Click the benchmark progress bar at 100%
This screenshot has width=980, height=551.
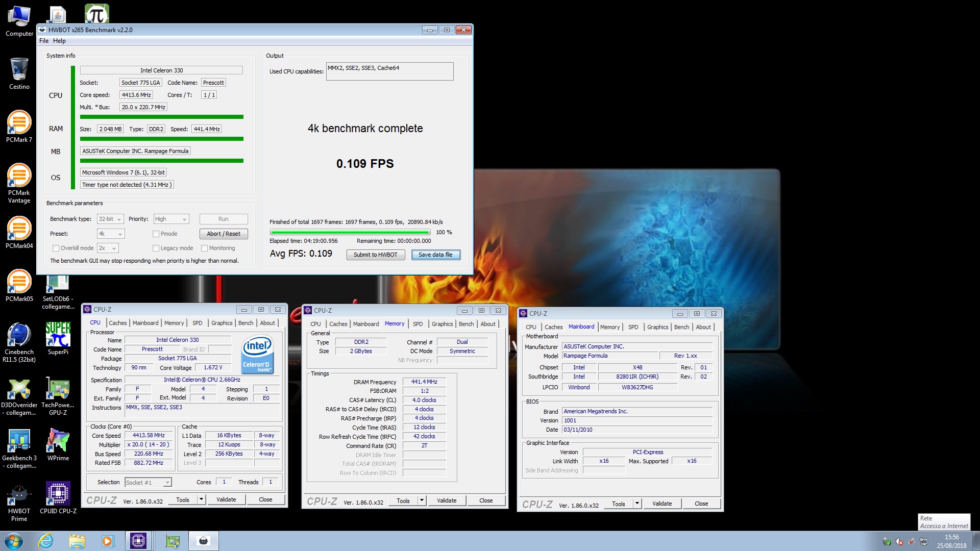(350, 233)
